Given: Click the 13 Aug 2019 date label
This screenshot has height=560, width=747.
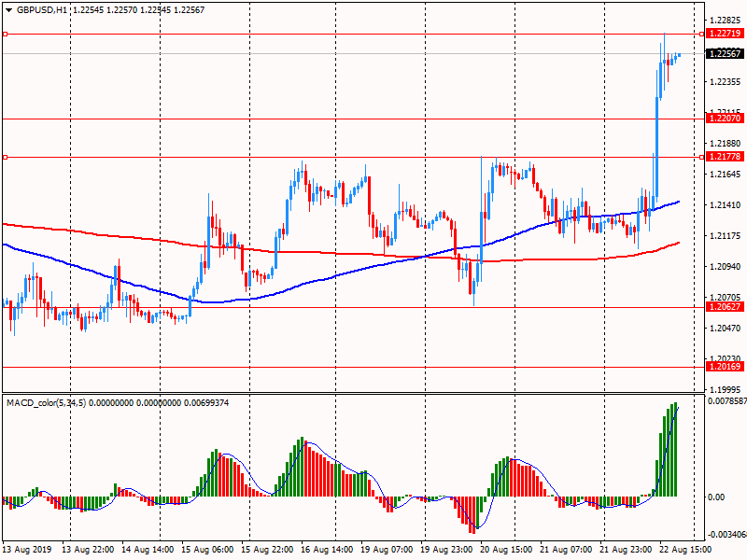Looking at the screenshot, I should 26,550.
